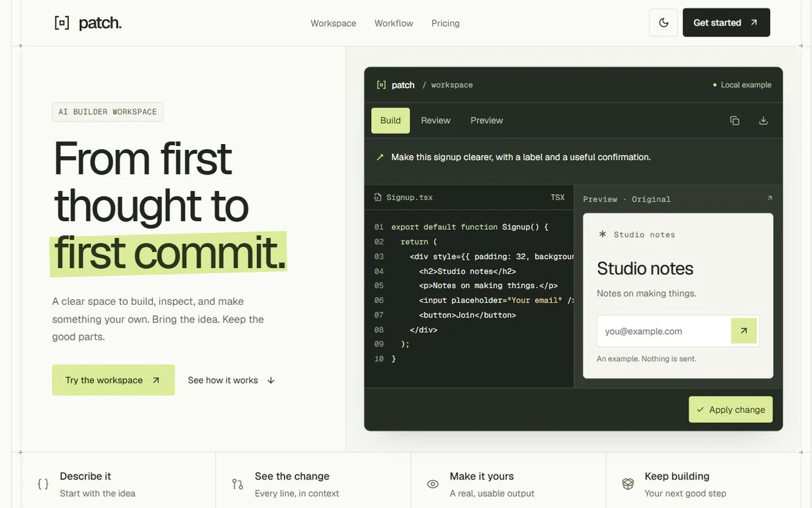The height and width of the screenshot is (508, 812).
Task: Click the 'An example. Nothing is sent.' note
Action: click(646, 359)
